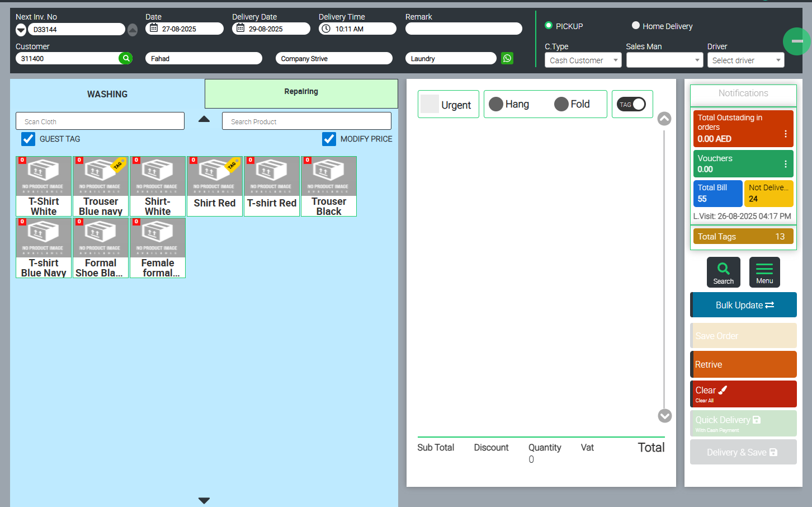Open the hamburger Menu button
This screenshot has height=507, width=812.
click(764, 272)
